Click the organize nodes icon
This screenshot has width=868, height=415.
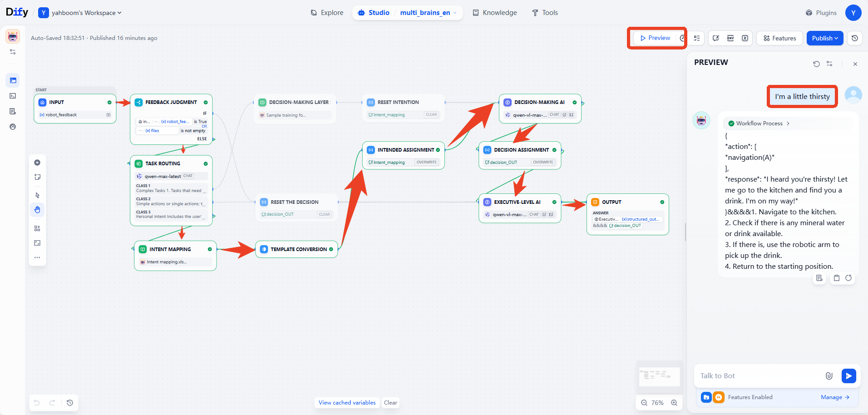click(37, 228)
